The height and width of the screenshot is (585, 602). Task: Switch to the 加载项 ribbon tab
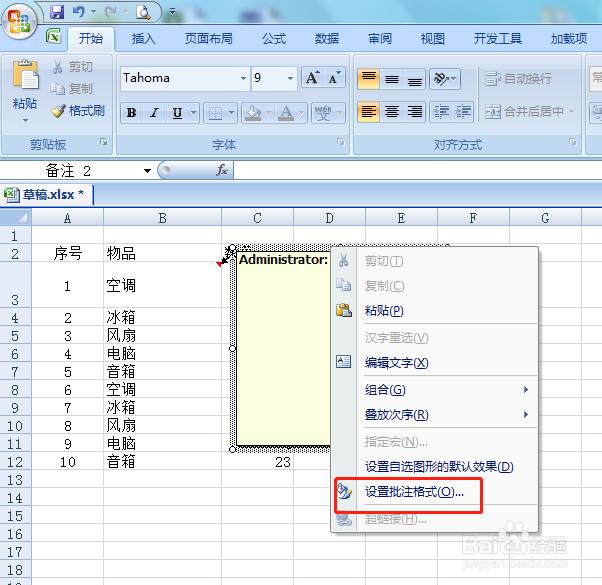pyautogui.click(x=569, y=39)
